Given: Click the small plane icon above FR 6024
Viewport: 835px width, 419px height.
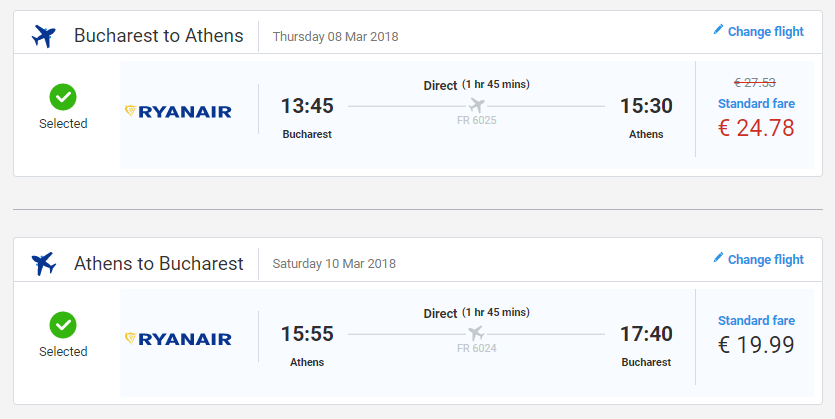Looking at the screenshot, I should [x=476, y=333].
